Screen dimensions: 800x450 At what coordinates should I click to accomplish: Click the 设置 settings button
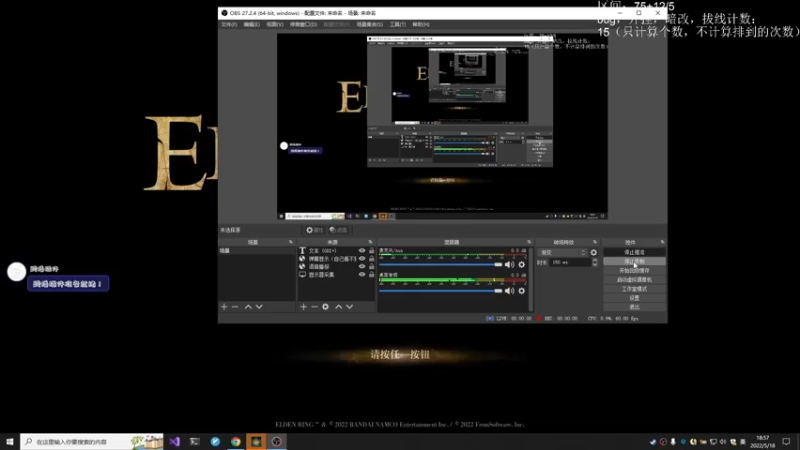click(x=634, y=298)
